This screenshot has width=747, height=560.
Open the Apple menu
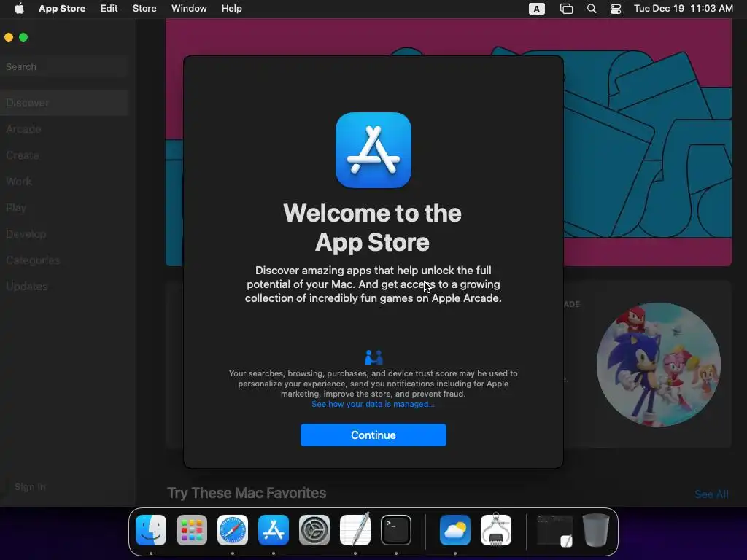19,9
